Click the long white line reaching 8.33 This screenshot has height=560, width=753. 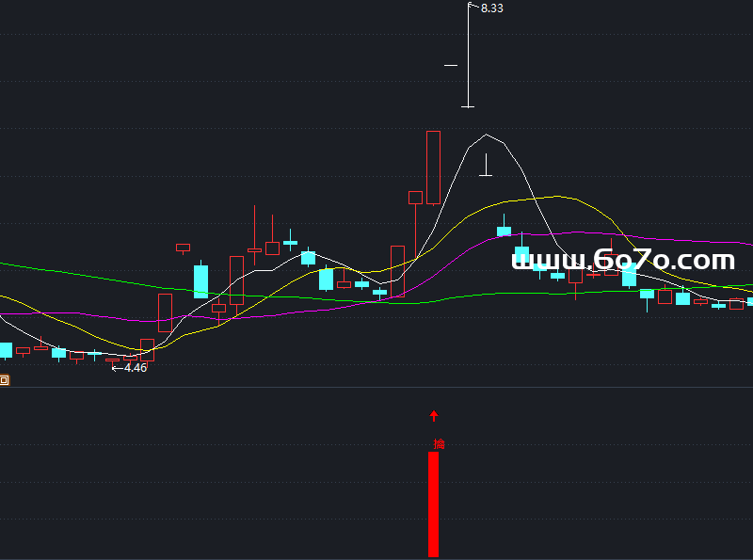[468, 56]
